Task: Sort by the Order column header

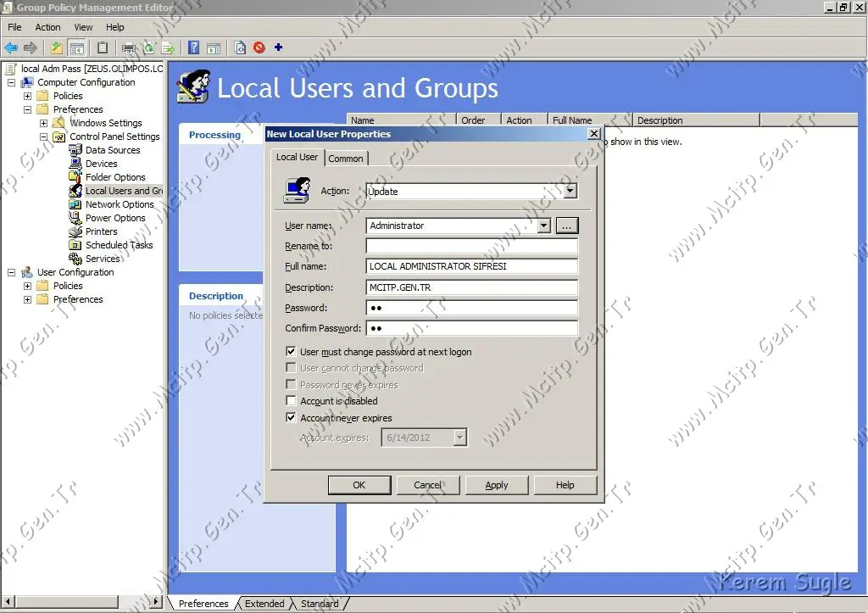Action: click(x=478, y=120)
